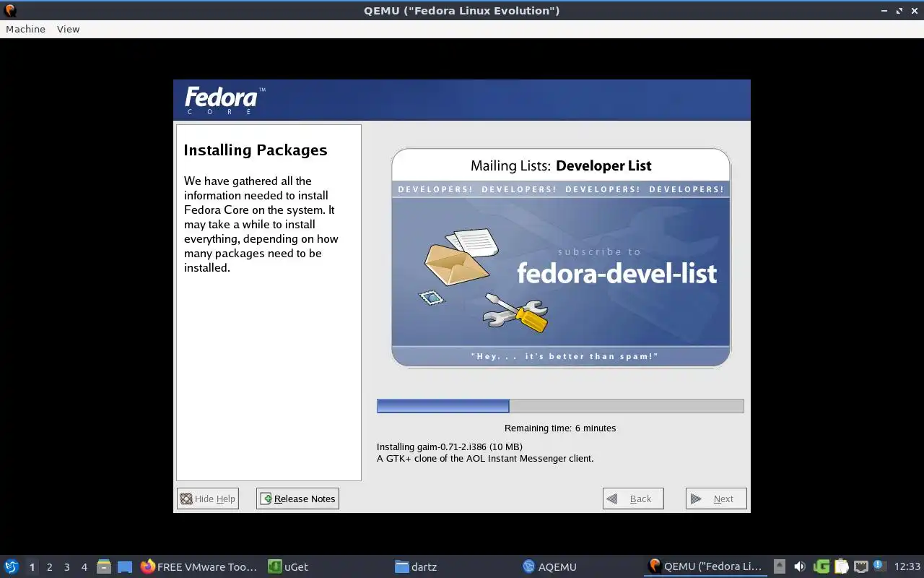
Task: Click the show desktop icon on taskbar
Action: [x=125, y=566]
